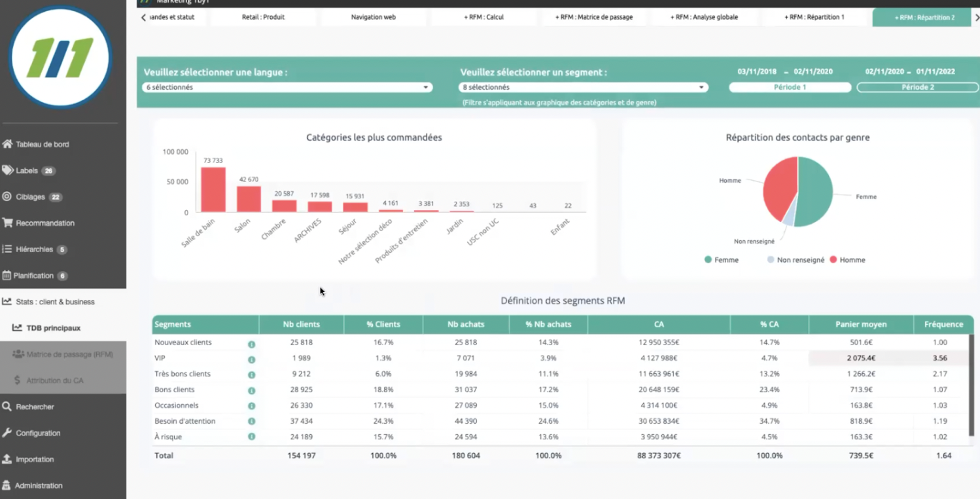The width and height of the screenshot is (980, 499).
Task: Click the people icon beside Matrice de passage
Action: coord(18,354)
